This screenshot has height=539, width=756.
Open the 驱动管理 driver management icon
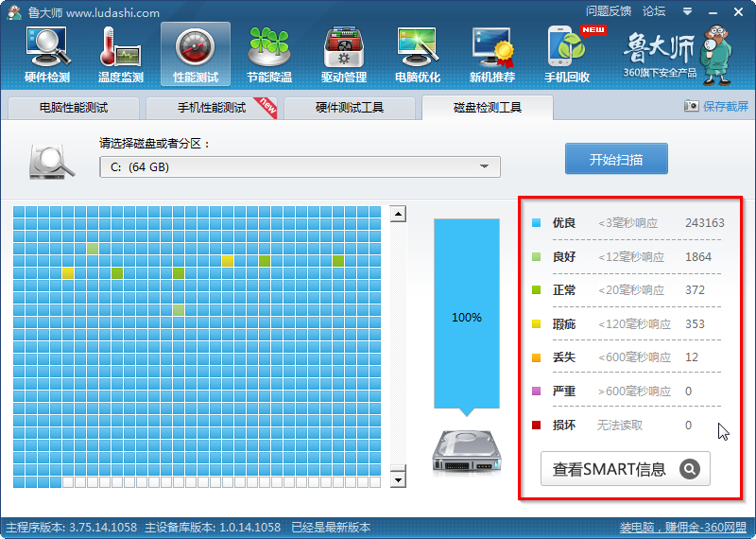[343, 53]
